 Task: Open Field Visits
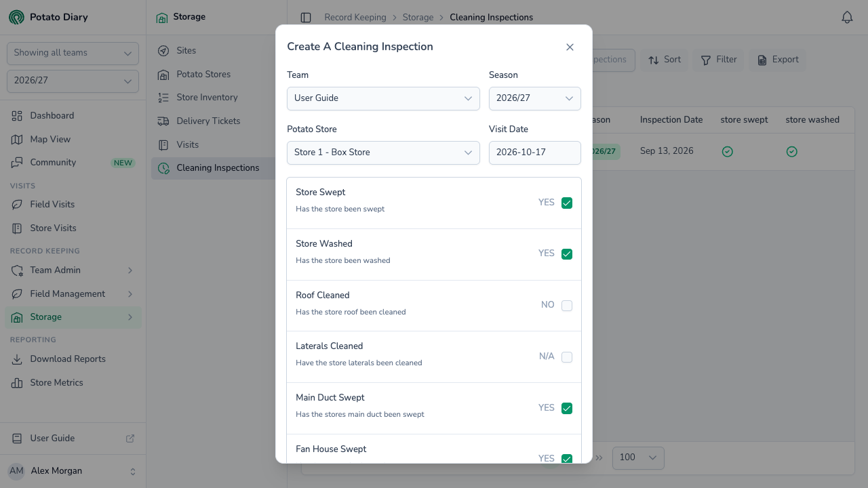[73, 205]
